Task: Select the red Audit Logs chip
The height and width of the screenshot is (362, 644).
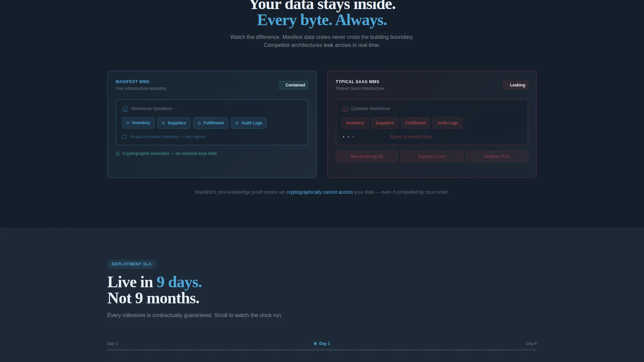Action: 447,123
